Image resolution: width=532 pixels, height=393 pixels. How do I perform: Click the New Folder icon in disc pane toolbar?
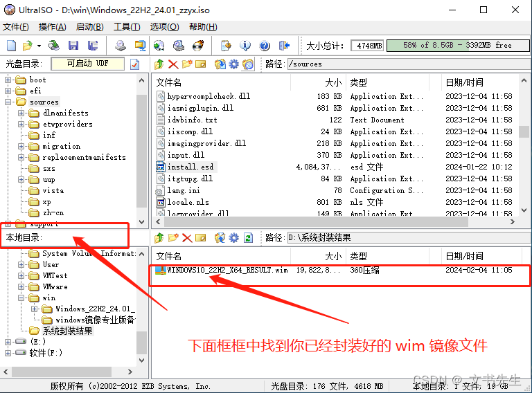(x=187, y=64)
